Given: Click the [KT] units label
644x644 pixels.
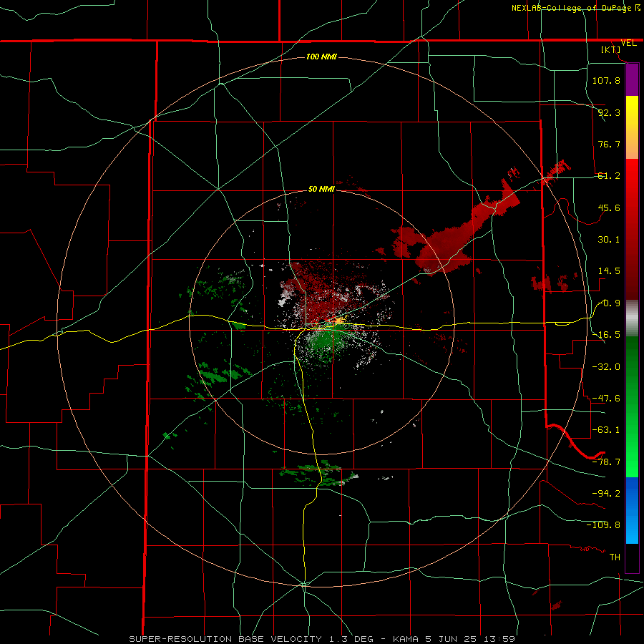Looking at the screenshot, I should [x=611, y=49].
